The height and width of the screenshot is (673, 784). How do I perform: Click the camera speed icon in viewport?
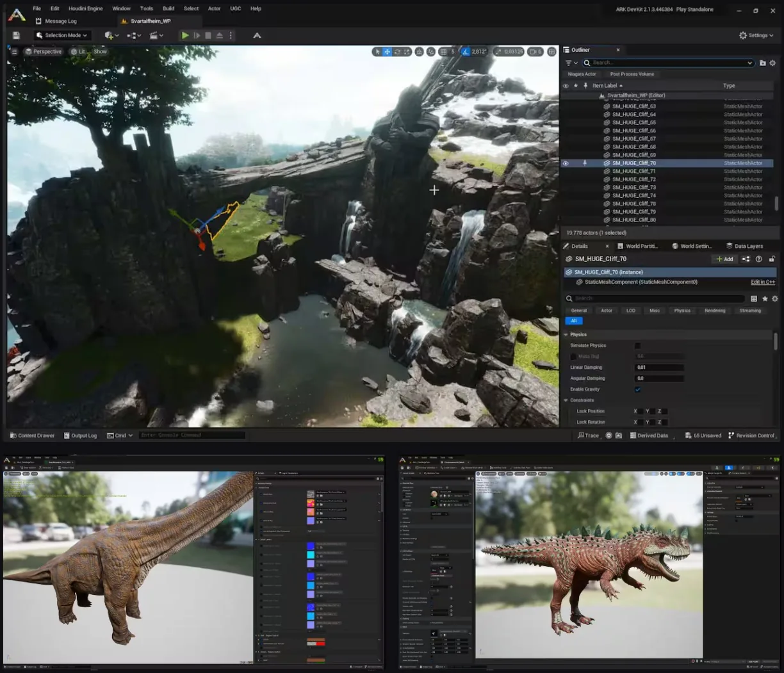533,51
